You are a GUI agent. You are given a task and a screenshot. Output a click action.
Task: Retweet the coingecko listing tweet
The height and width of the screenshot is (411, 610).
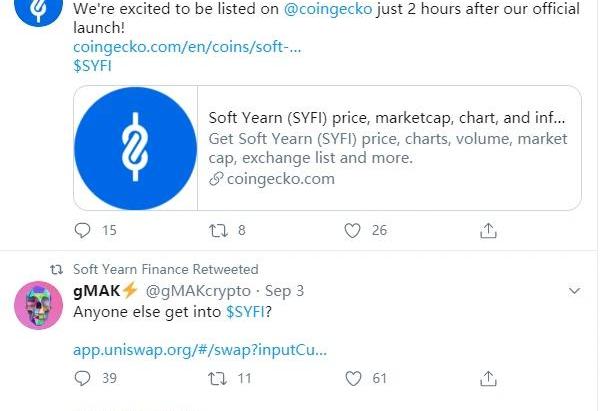[218, 230]
